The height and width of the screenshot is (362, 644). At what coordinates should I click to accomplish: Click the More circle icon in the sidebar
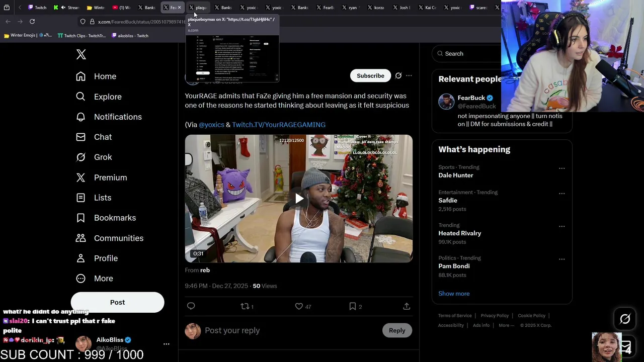click(x=80, y=278)
